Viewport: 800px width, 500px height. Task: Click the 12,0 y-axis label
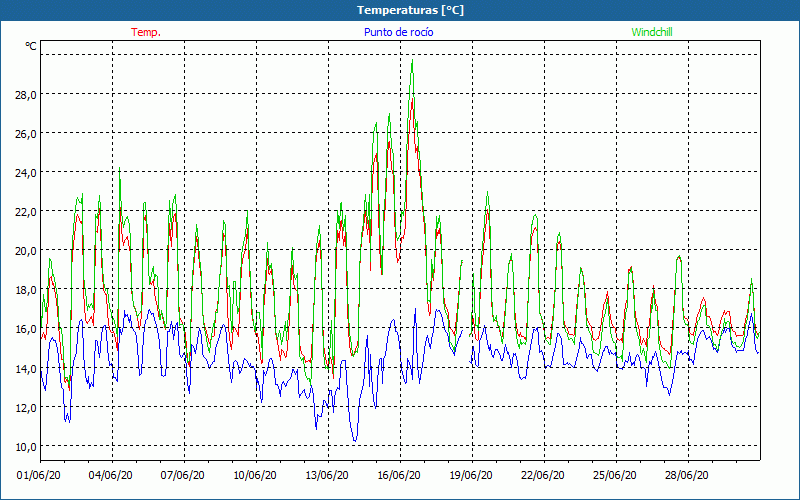[x=24, y=407]
